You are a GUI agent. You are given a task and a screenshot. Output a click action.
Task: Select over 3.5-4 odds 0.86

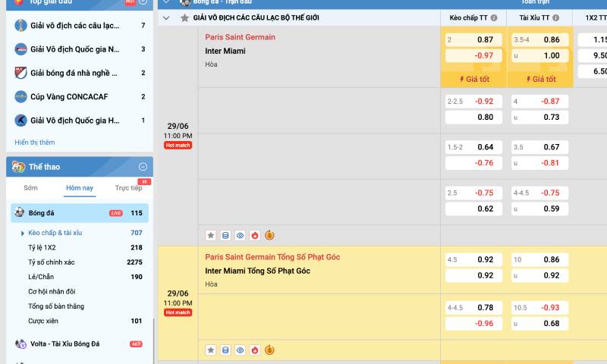pyautogui.click(x=540, y=40)
